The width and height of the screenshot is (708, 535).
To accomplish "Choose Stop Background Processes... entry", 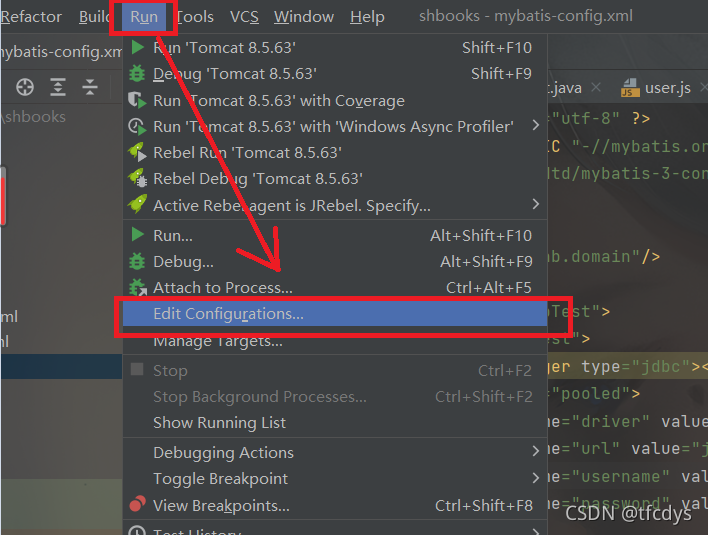I will [335, 396].
